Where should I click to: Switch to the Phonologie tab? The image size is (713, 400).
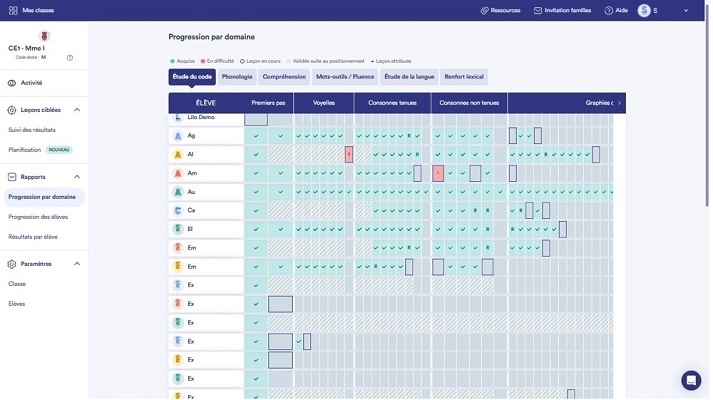(237, 77)
